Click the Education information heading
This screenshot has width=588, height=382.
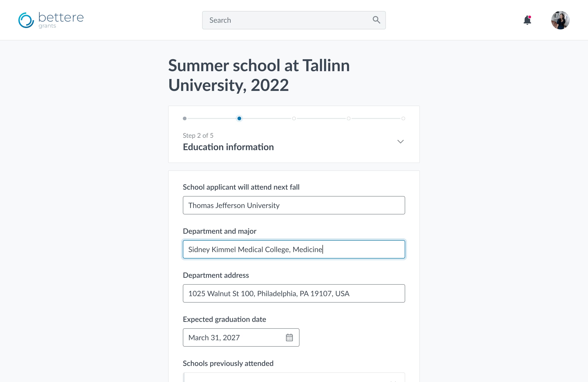228,147
